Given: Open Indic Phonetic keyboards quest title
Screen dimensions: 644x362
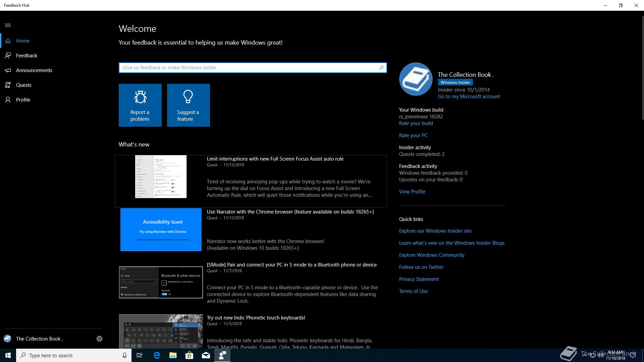Looking at the screenshot, I should [256, 318].
